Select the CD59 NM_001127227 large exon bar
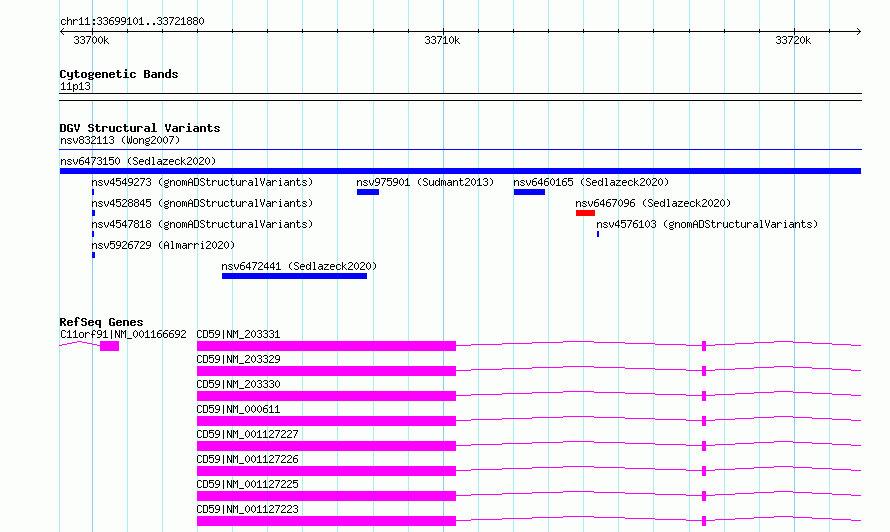Screen dimensions: 890x532 tap(326, 446)
